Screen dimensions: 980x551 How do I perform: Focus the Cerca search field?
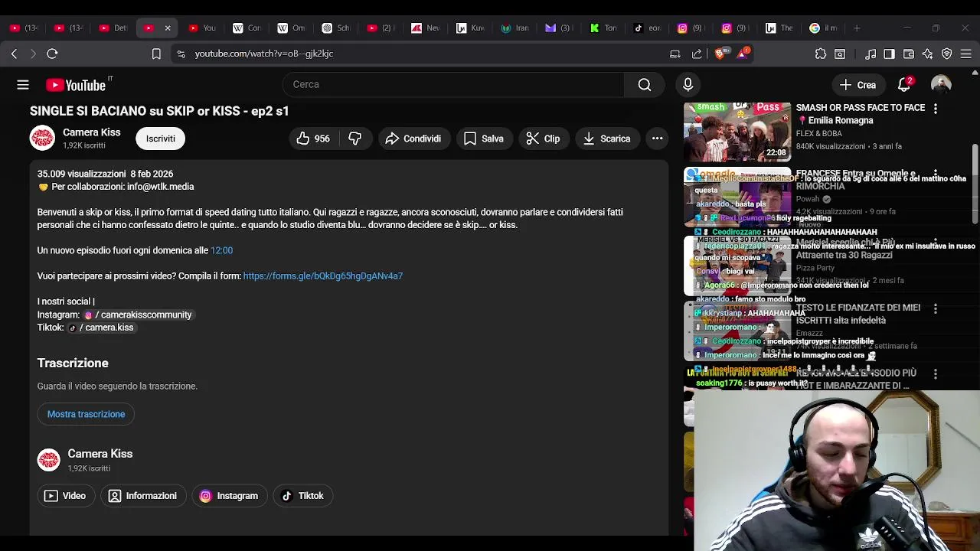pyautogui.click(x=453, y=85)
